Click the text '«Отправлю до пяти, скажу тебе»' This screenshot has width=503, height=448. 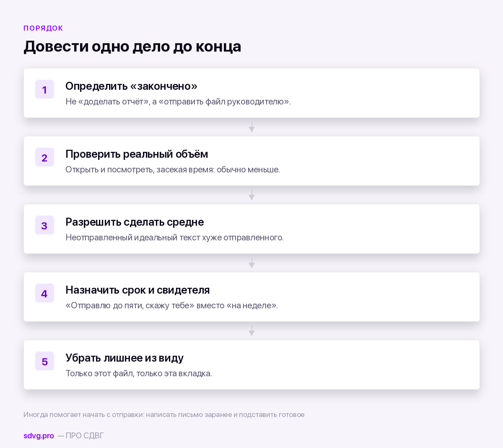tap(130, 305)
